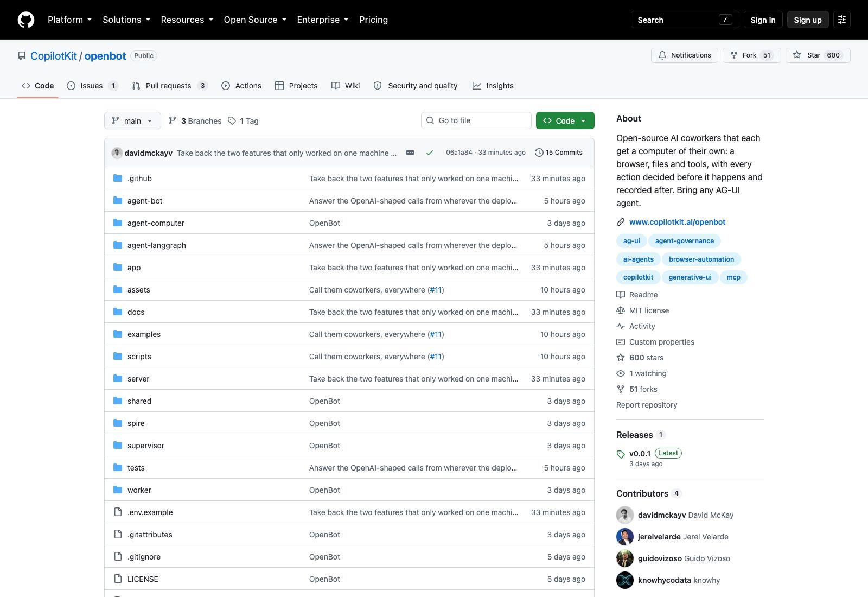
Task: Expand the Open Source navigation menu
Action: pyautogui.click(x=255, y=20)
